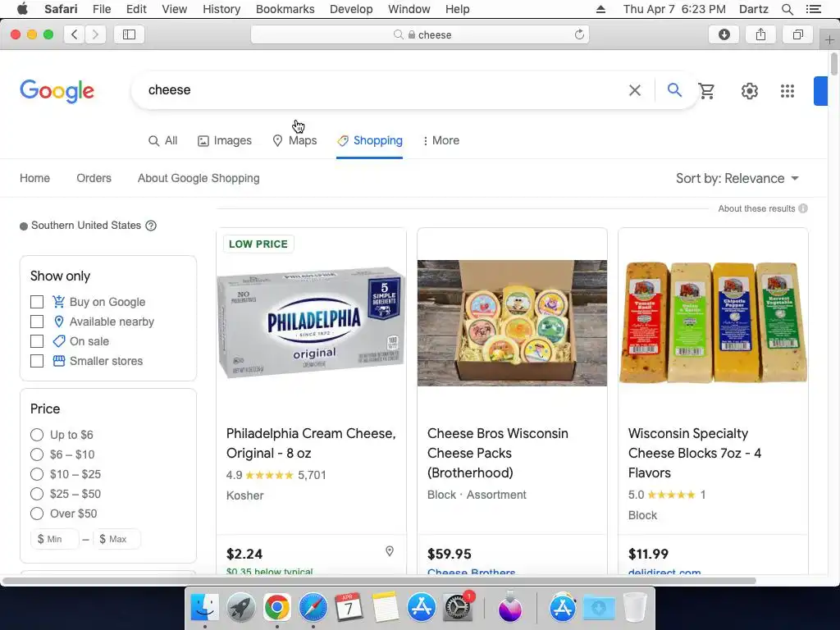
Task: Click the Google logo
Action: point(57,91)
